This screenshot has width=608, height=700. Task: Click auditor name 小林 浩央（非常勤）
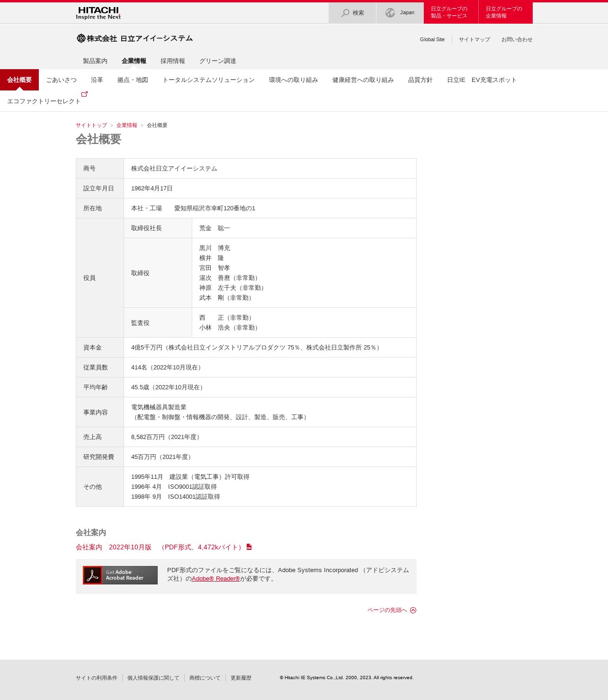[230, 328]
